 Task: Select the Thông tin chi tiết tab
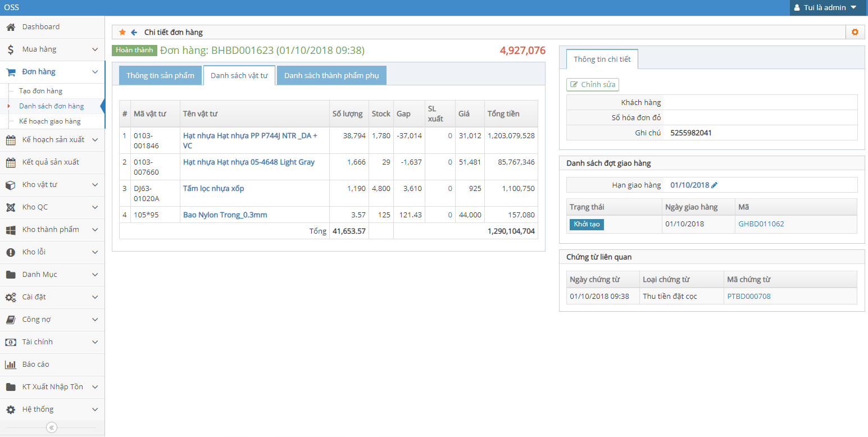pyautogui.click(x=602, y=59)
